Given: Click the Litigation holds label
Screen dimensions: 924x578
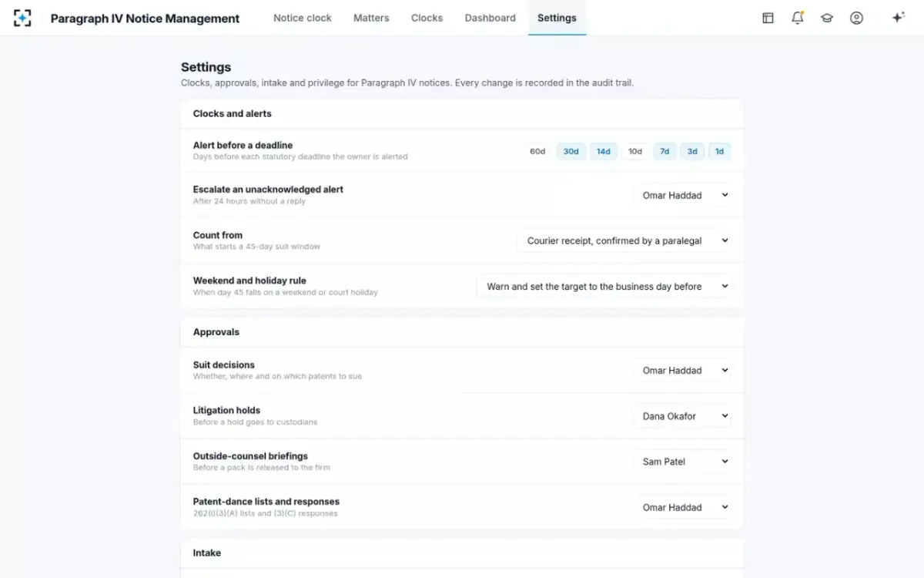Looking at the screenshot, I should (226, 410).
